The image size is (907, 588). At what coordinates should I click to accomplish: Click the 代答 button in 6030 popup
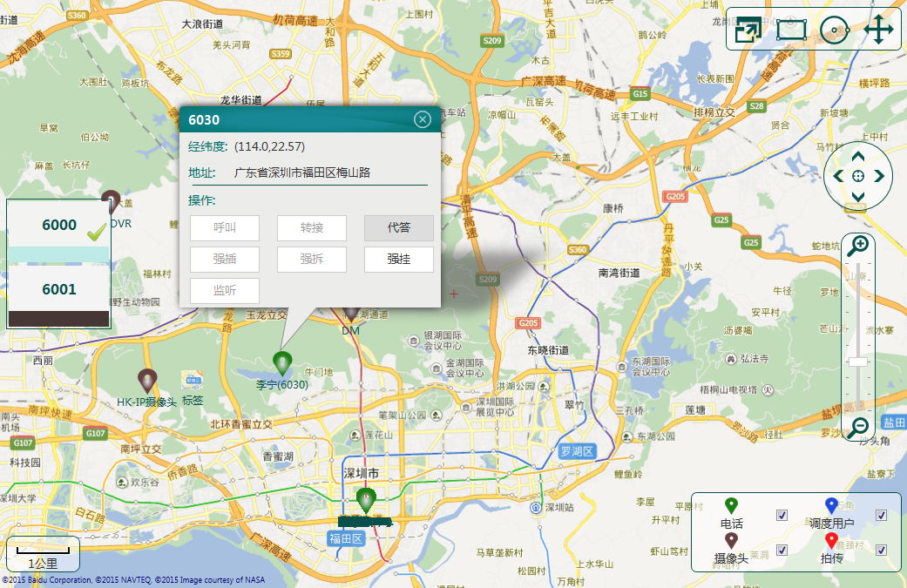click(x=398, y=228)
